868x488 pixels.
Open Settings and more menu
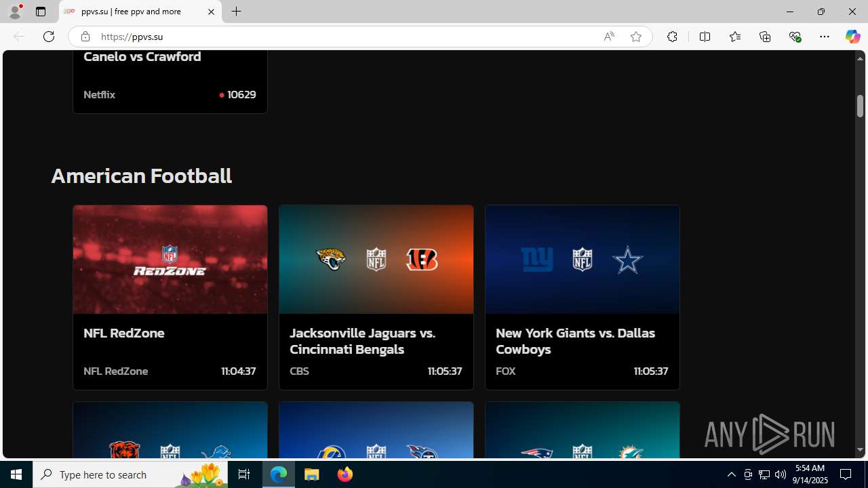coord(825,37)
